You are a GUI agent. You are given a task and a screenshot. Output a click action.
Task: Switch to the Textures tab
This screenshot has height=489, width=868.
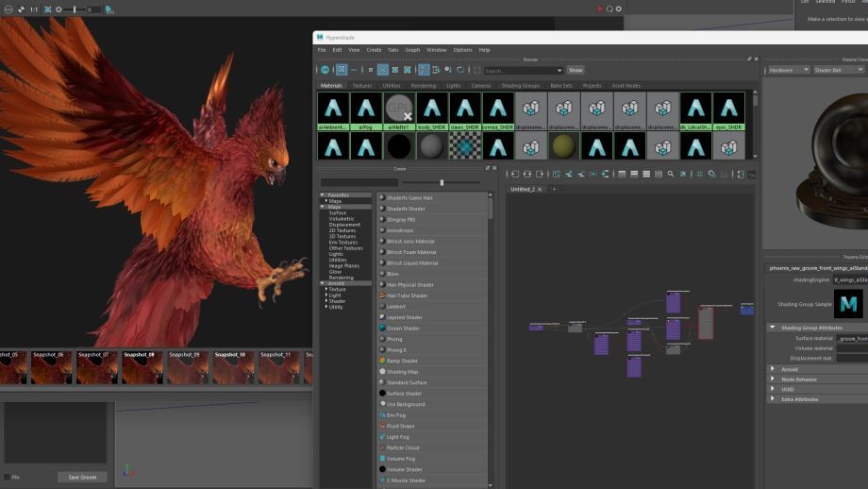[x=362, y=86]
